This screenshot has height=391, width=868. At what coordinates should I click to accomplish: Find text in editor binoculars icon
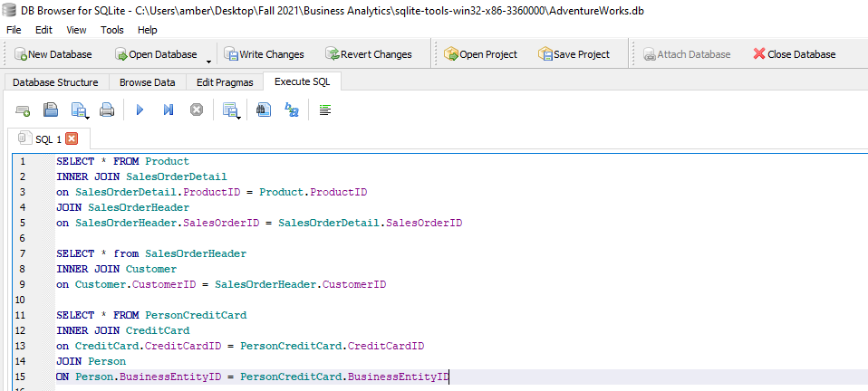(264, 110)
